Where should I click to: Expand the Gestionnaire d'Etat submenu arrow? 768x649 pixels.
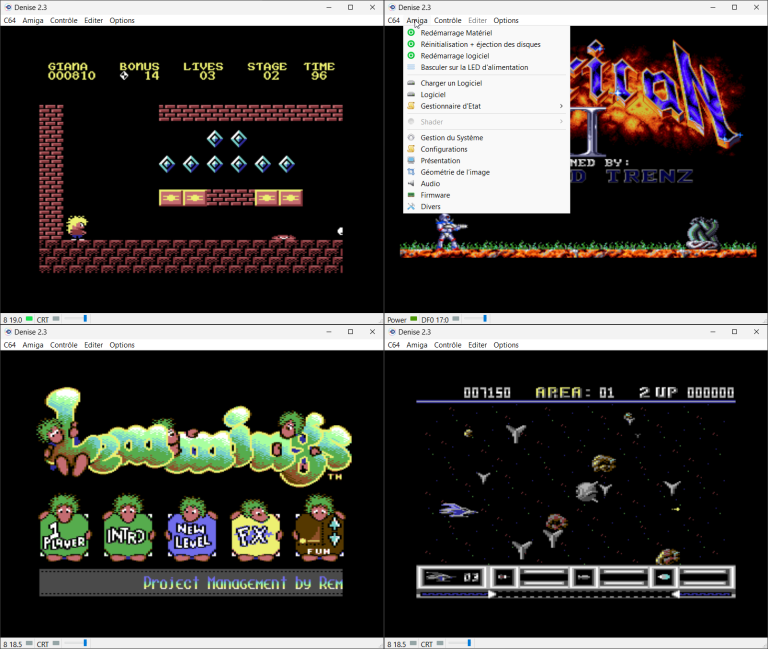coord(561,106)
